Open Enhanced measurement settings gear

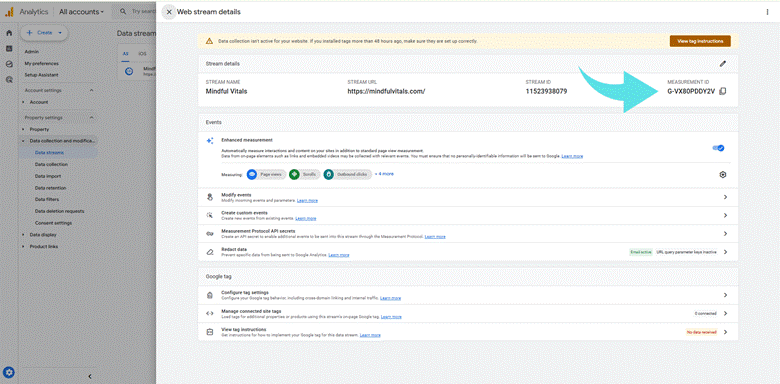[723, 175]
